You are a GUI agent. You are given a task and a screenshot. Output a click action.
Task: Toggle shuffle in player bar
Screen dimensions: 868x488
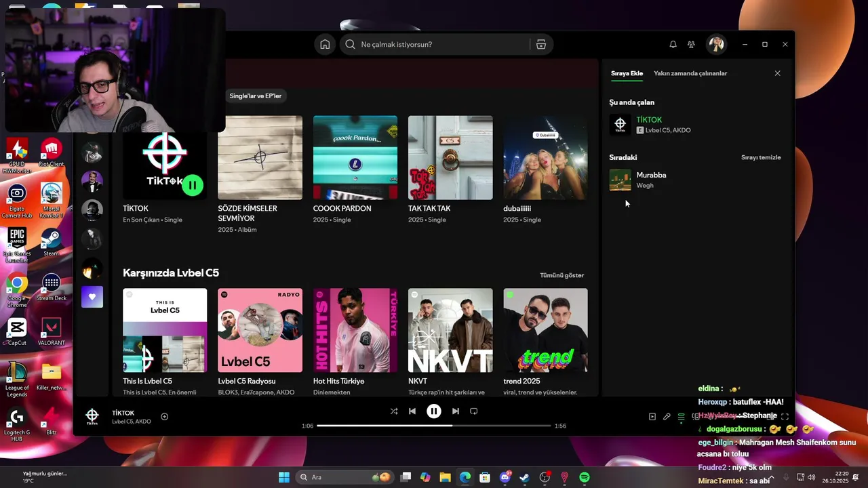coord(394,411)
